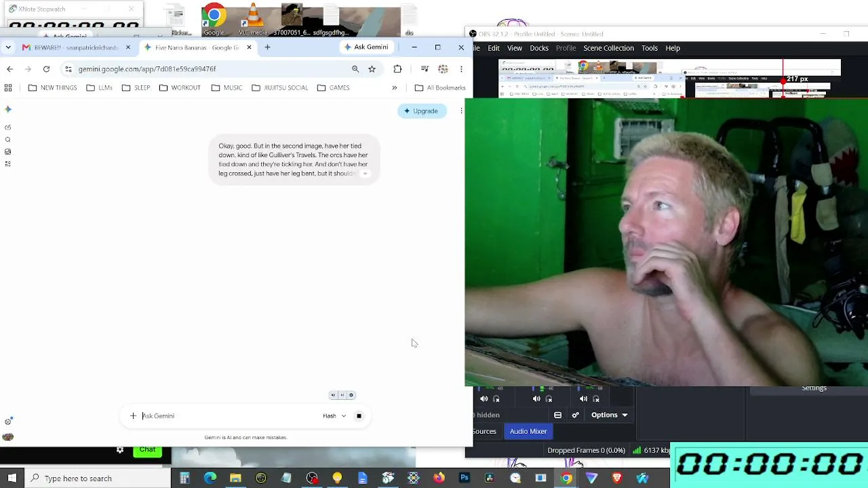Switch the OBS audio mixer layout icon

point(557,415)
